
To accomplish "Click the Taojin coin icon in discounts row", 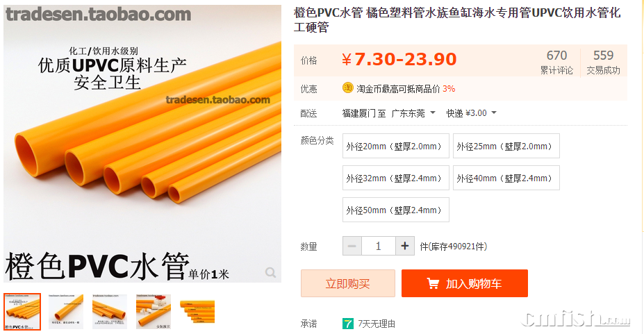I will [x=347, y=88].
